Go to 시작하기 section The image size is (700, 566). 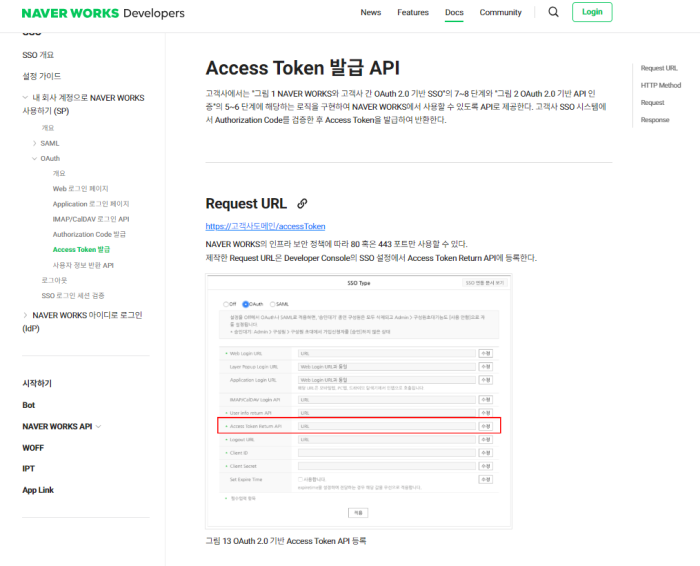(37, 383)
